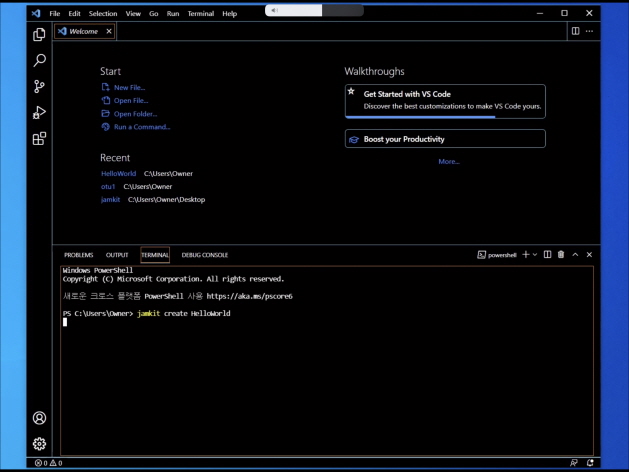The image size is (629, 472).
Task: Open the File menu
Action: 55,13
